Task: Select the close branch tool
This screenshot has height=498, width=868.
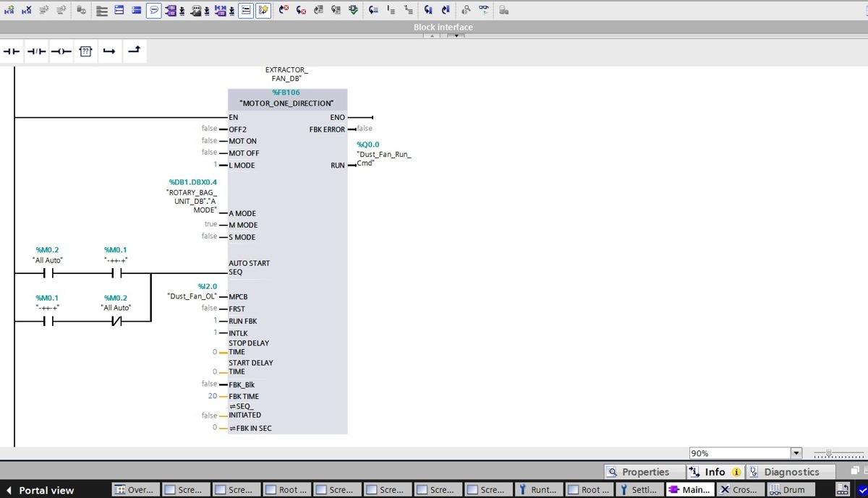Action: (135, 51)
